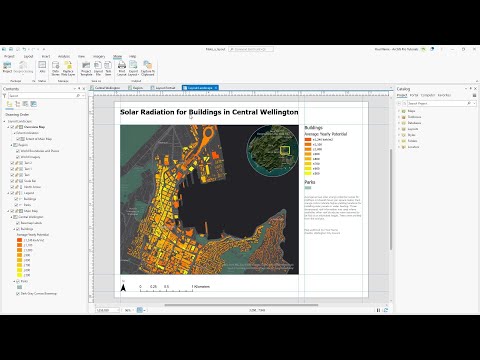This screenshot has height=360, width=480.
Task: Click the topmost dark orange Buildings swatch in Contents
Action: click(x=19, y=240)
